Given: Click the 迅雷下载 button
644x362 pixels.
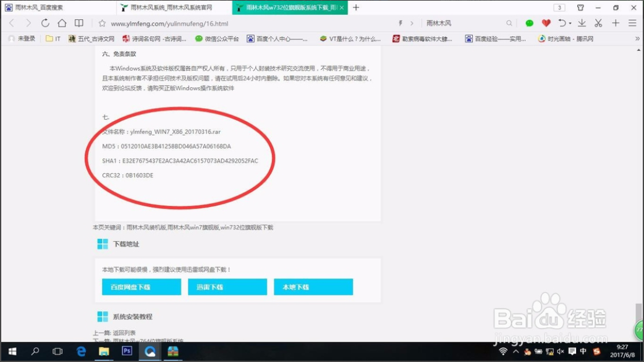Looking at the screenshot, I should click(x=227, y=287).
